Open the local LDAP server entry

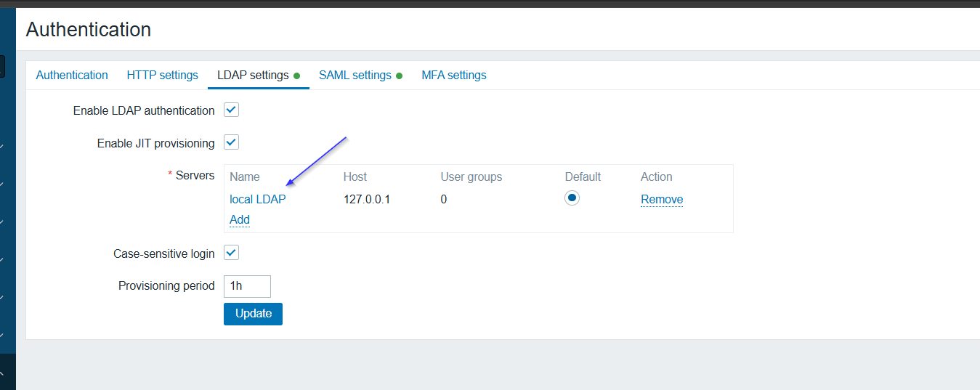tap(258, 199)
